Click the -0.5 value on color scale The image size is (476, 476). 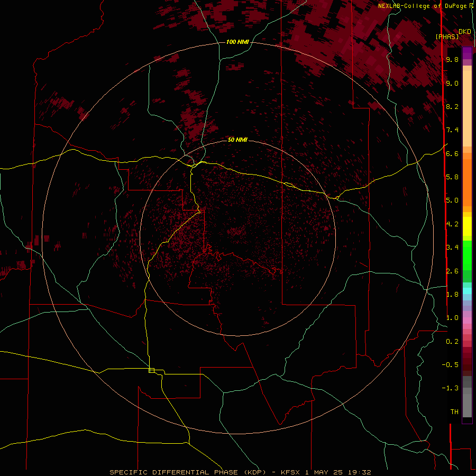[x=450, y=365]
